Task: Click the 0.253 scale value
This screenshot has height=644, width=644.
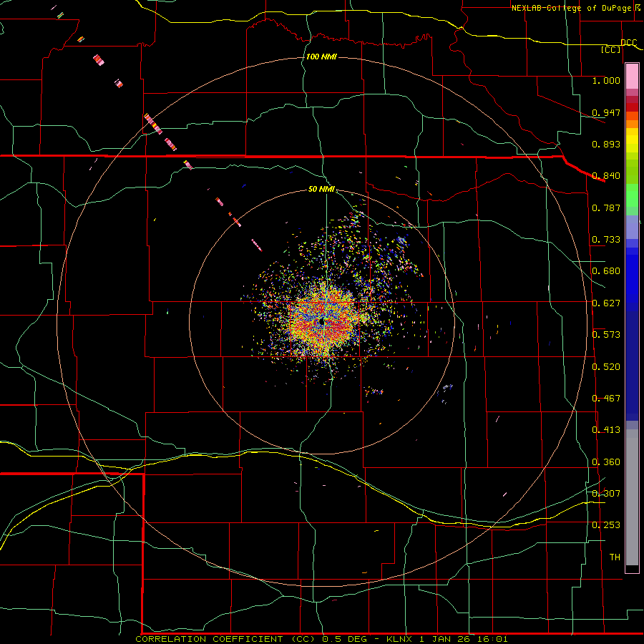Action: click(x=606, y=525)
